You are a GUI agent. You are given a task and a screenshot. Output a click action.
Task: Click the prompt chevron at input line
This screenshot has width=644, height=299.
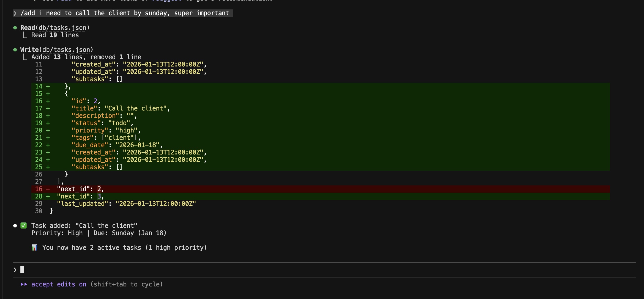[15, 270]
